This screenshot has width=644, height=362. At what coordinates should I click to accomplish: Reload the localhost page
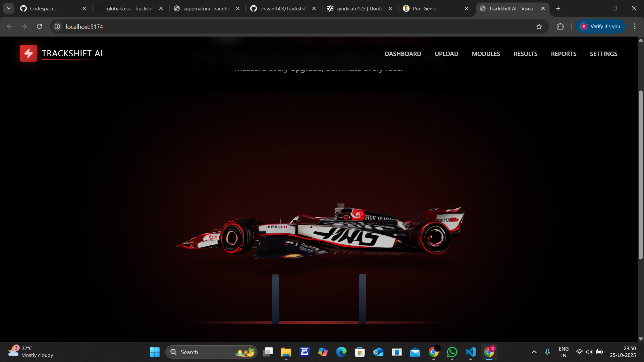[x=40, y=26]
